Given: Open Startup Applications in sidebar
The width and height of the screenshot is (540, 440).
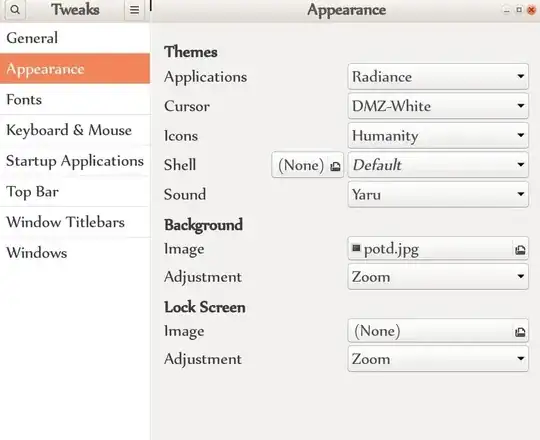Looking at the screenshot, I should [75, 161].
